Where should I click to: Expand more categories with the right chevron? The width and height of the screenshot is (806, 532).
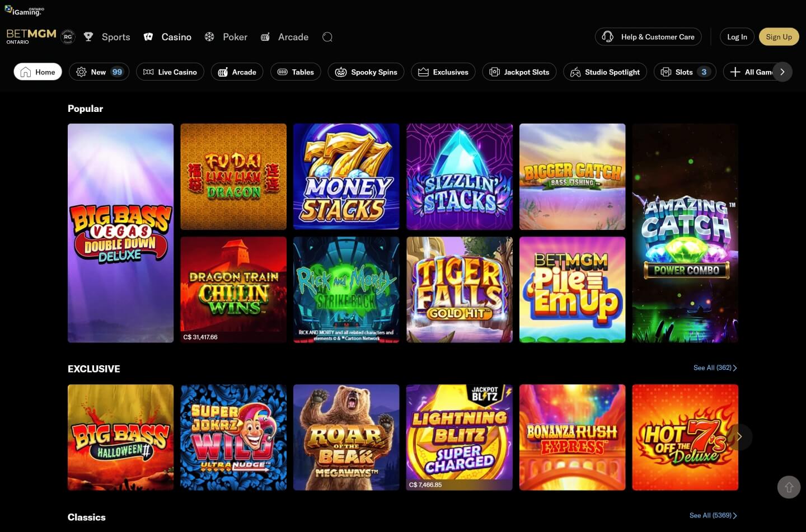click(782, 72)
